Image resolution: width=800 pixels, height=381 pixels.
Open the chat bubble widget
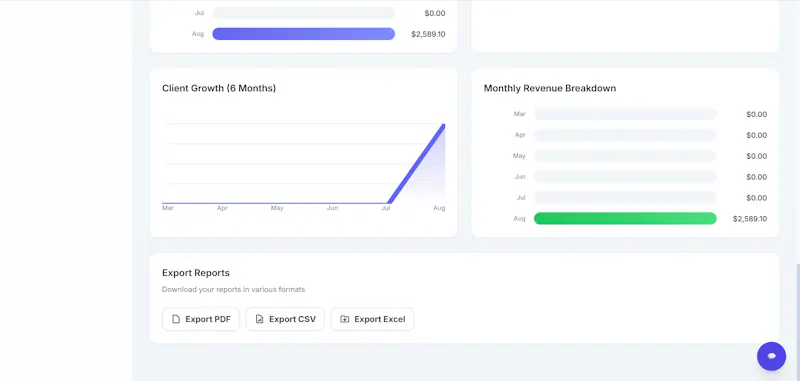[771, 356]
